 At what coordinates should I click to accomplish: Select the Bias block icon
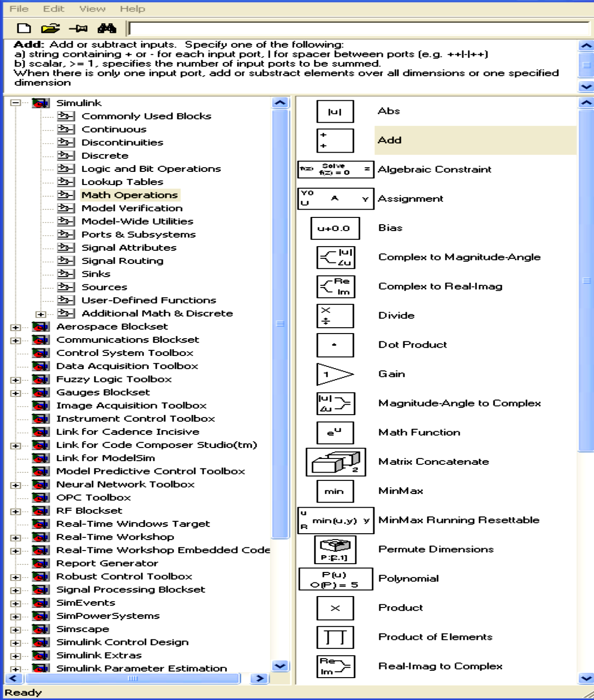(335, 228)
